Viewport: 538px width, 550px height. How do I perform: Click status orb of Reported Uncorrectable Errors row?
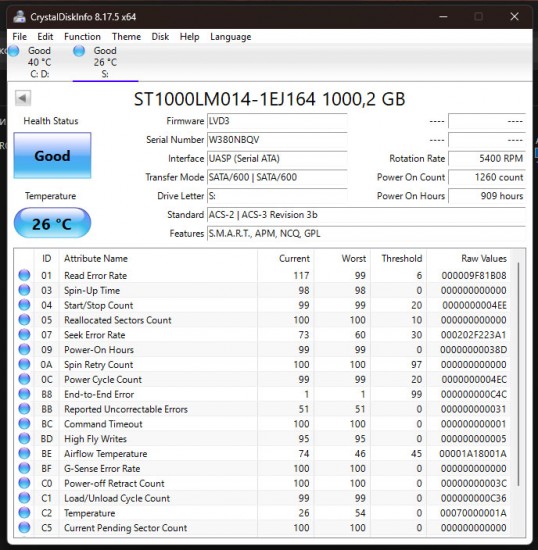click(24, 409)
